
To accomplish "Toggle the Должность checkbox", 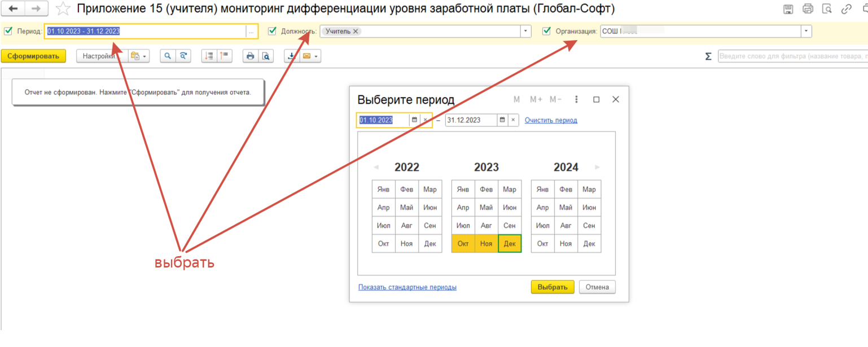I will tap(273, 31).
